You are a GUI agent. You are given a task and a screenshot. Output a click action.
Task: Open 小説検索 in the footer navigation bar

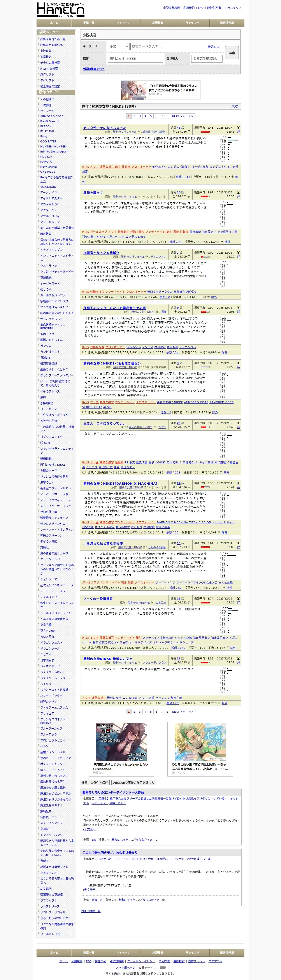(x=158, y=952)
